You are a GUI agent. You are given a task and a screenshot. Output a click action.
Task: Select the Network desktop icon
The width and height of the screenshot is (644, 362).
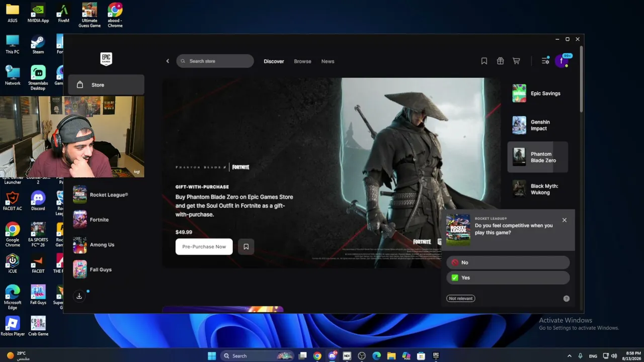coord(13,75)
